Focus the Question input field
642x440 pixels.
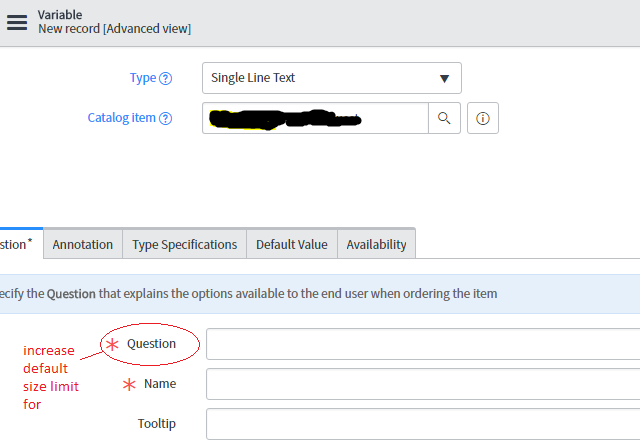[423, 344]
